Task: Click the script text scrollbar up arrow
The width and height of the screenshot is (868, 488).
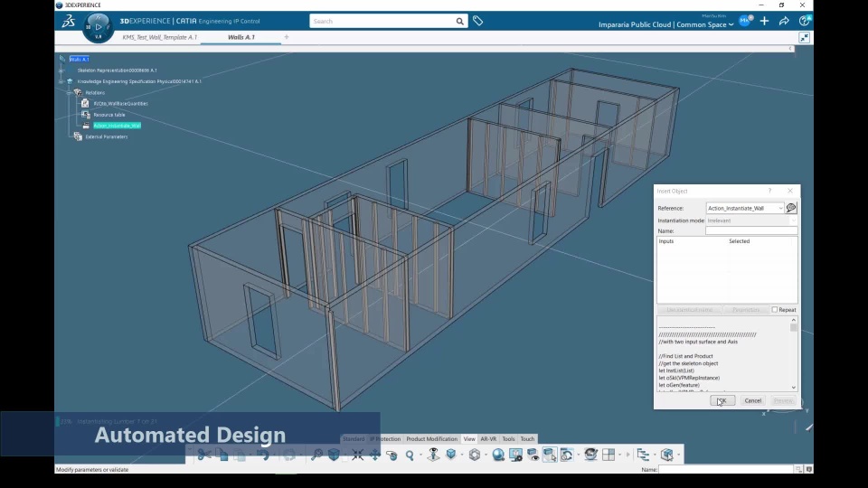Action: click(794, 320)
